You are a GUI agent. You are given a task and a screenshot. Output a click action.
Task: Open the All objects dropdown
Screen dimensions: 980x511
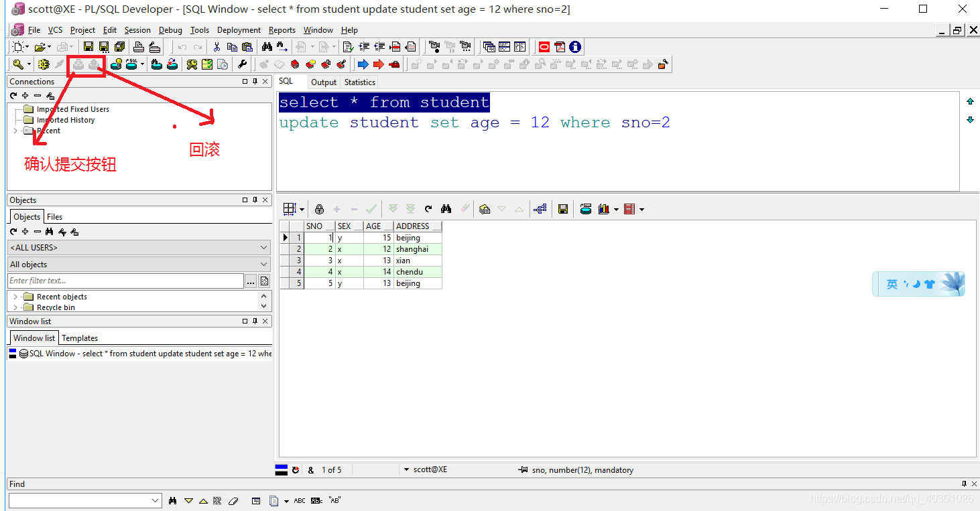coord(263,264)
